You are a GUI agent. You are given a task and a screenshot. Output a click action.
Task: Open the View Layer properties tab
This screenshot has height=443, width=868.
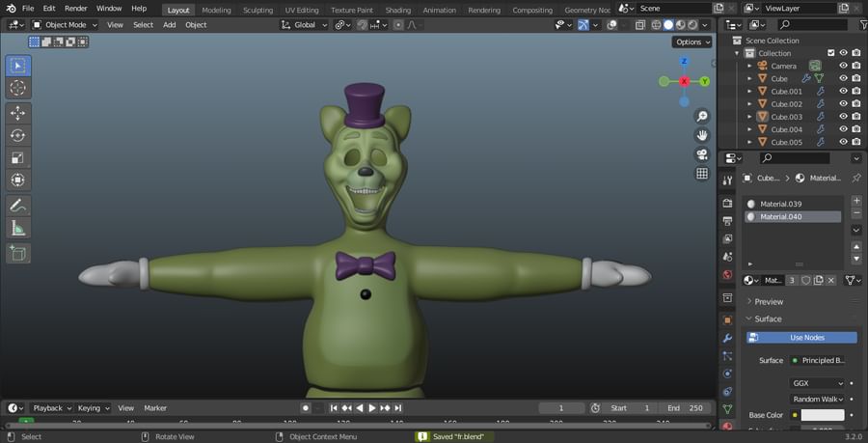727,238
